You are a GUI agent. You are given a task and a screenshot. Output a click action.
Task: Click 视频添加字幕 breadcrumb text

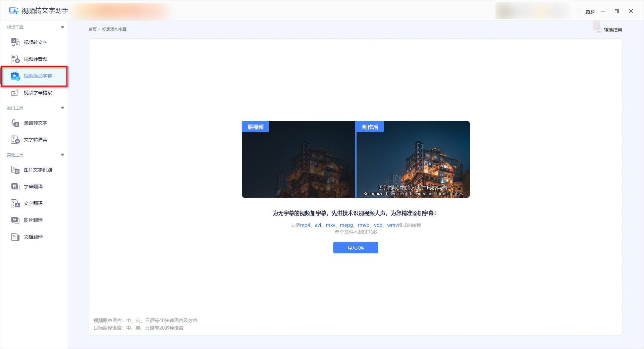pos(114,30)
